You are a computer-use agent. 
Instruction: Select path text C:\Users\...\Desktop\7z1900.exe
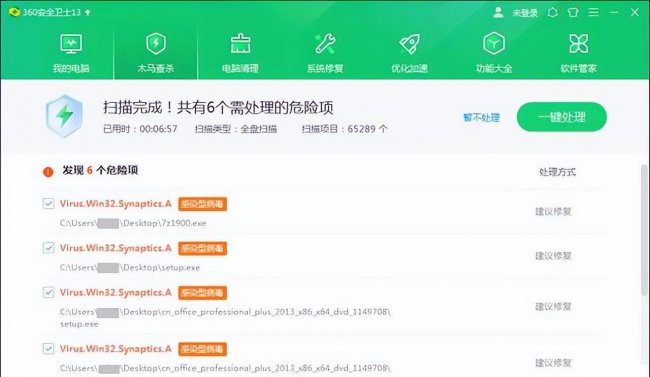[133, 223]
